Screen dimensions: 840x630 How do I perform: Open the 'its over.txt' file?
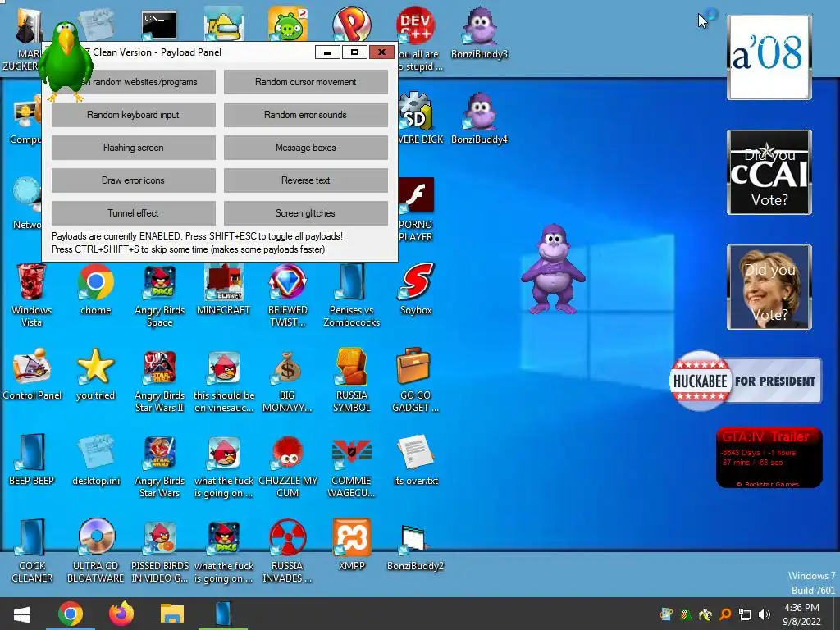click(416, 459)
